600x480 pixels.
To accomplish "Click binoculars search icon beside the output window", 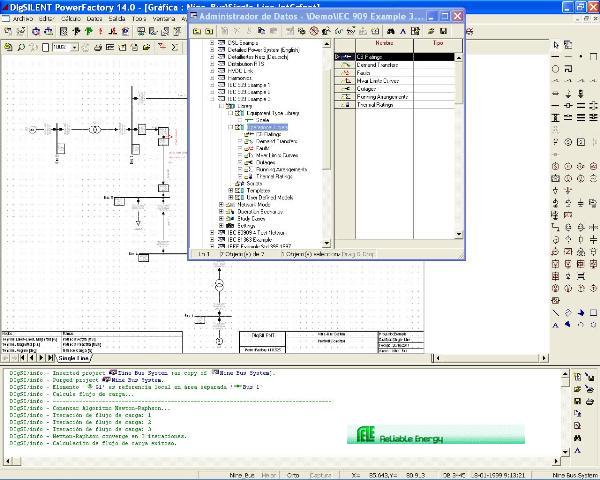I will [578, 438].
